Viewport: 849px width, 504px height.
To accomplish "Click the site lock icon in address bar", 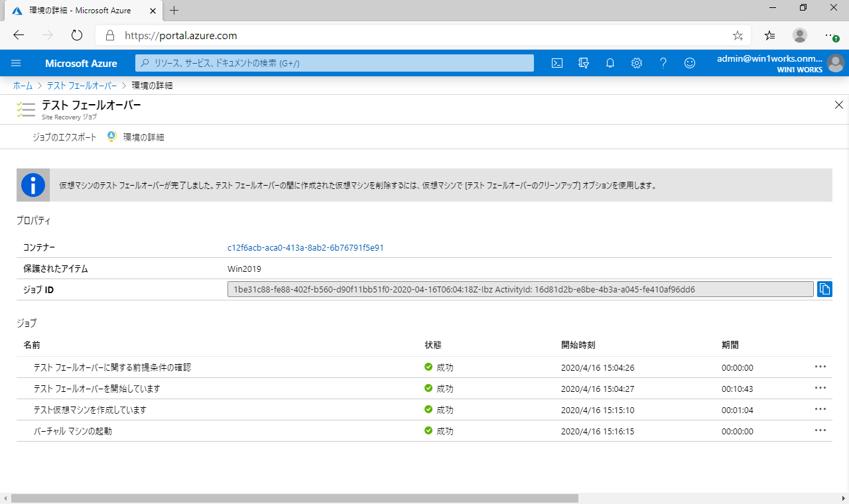I will pos(111,35).
